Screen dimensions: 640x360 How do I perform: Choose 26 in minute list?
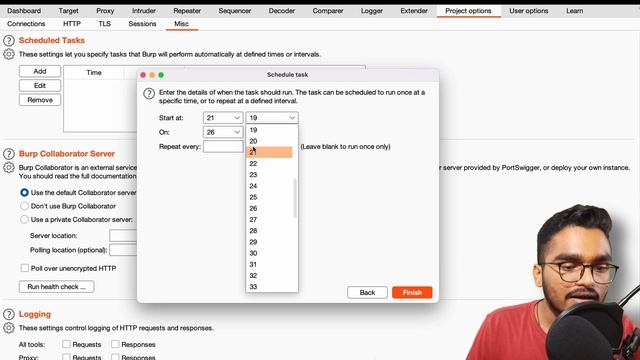pyautogui.click(x=269, y=208)
